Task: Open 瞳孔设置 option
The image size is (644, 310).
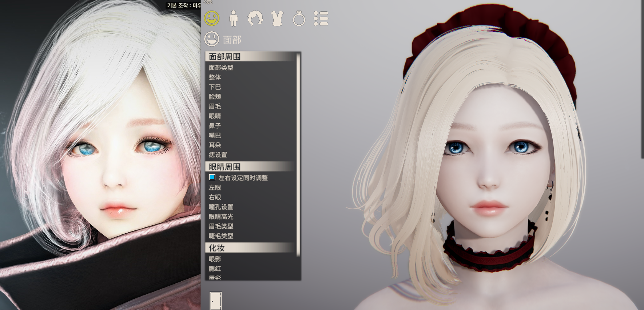Action: (x=221, y=207)
